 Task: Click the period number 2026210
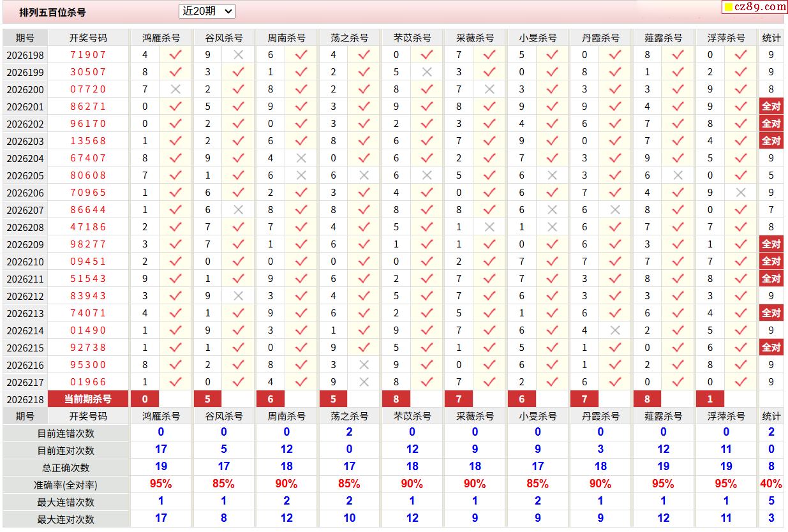[x=26, y=262]
